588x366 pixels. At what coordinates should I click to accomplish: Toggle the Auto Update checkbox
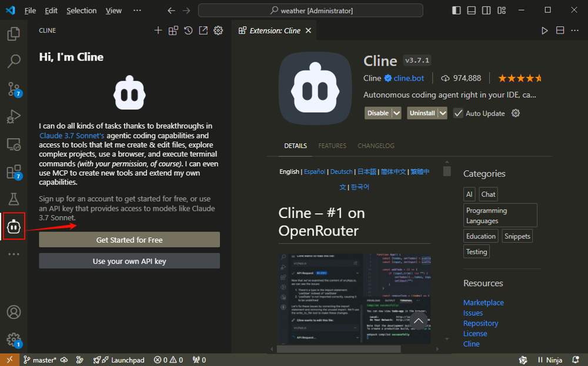tap(458, 113)
